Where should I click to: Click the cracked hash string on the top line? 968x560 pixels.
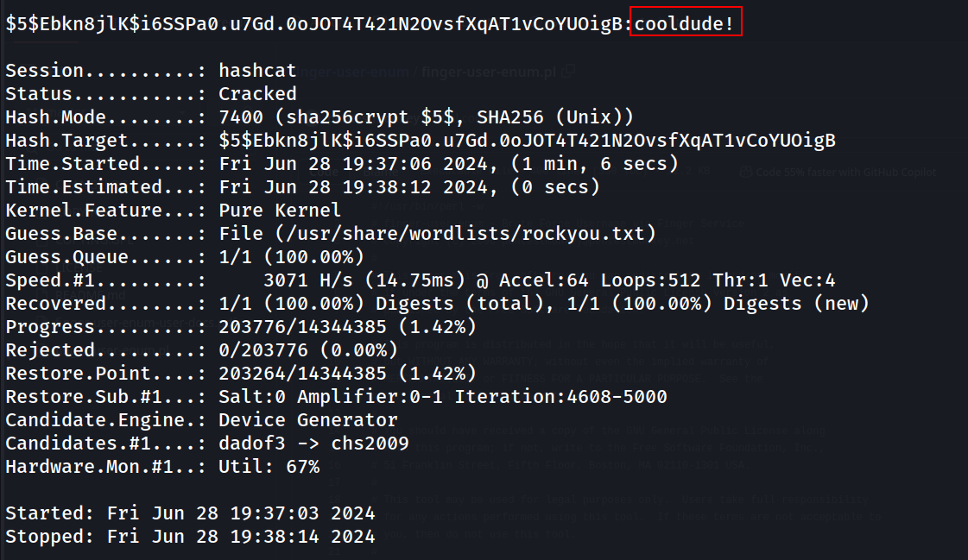coord(314,23)
